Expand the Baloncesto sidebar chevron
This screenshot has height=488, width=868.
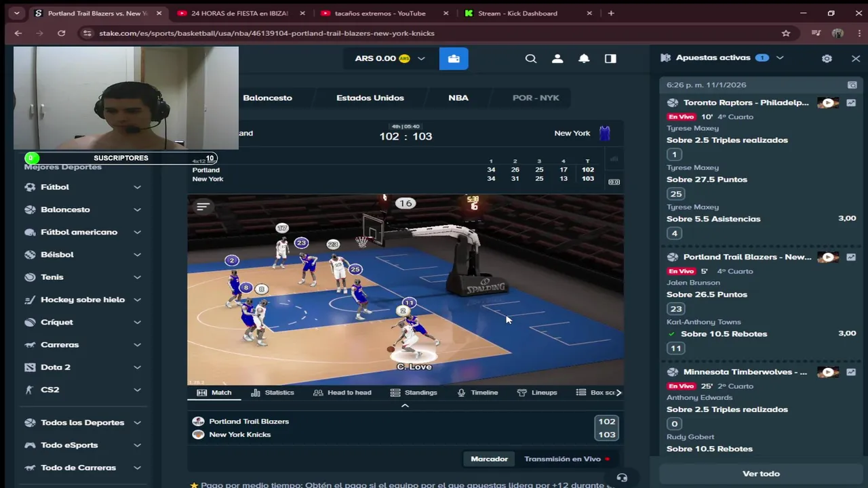[x=137, y=209]
